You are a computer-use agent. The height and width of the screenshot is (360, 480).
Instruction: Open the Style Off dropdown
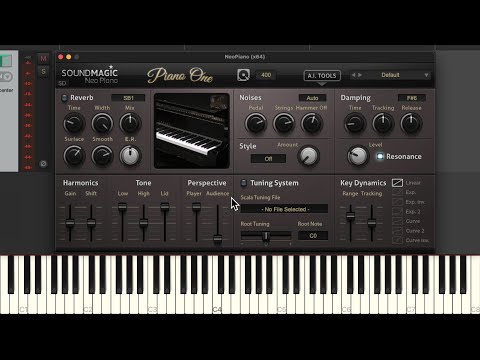click(x=268, y=159)
